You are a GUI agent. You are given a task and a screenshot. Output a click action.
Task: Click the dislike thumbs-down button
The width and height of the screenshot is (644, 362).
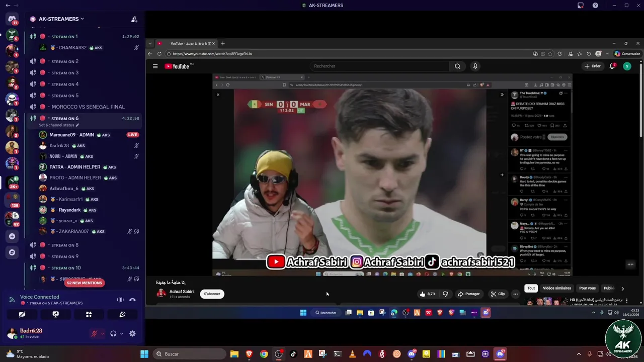(445, 294)
